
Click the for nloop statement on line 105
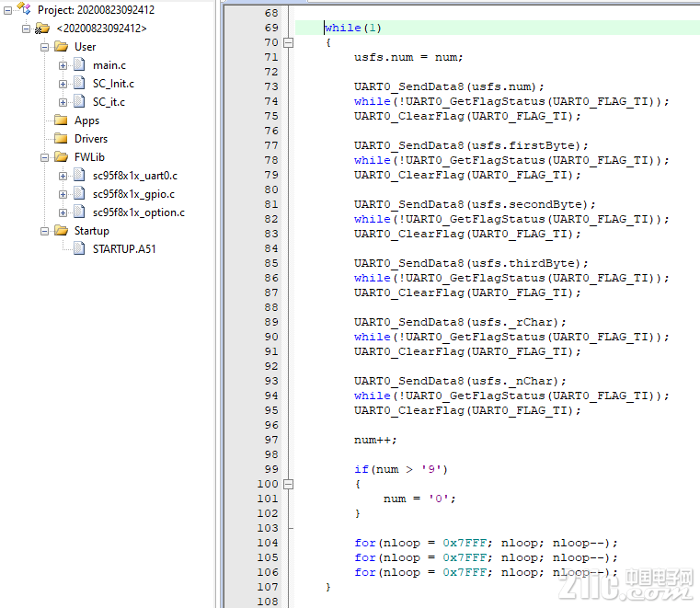486,557
